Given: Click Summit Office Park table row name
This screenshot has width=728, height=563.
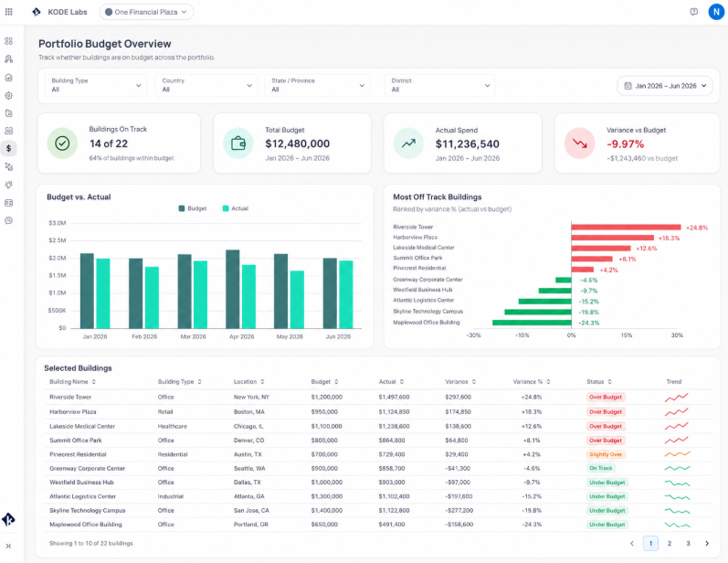Looking at the screenshot, I should click(x=76, y=440).
